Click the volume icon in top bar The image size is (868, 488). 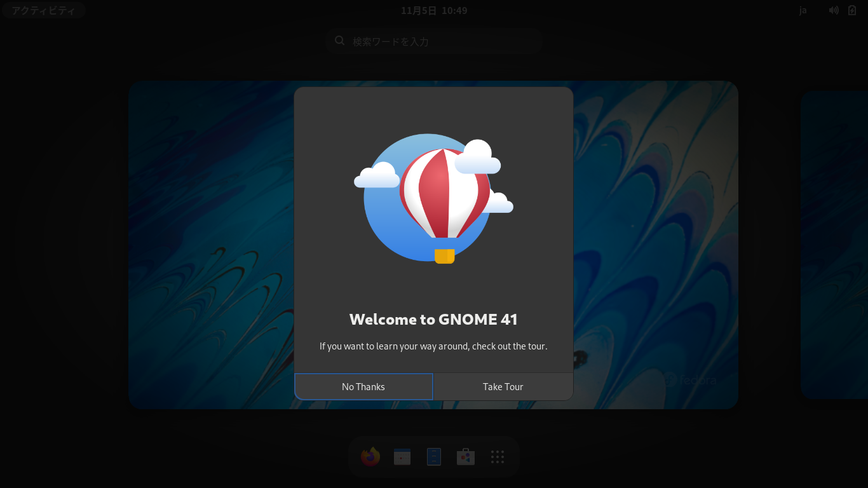[834, 10]
